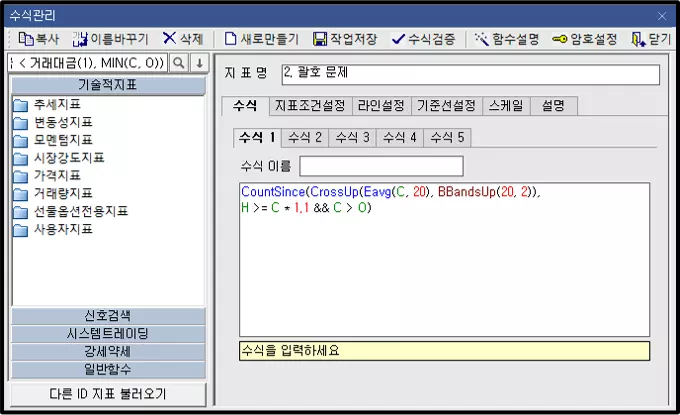
Task: Click the BBandsUp text in formula
Action: point(467,192)
